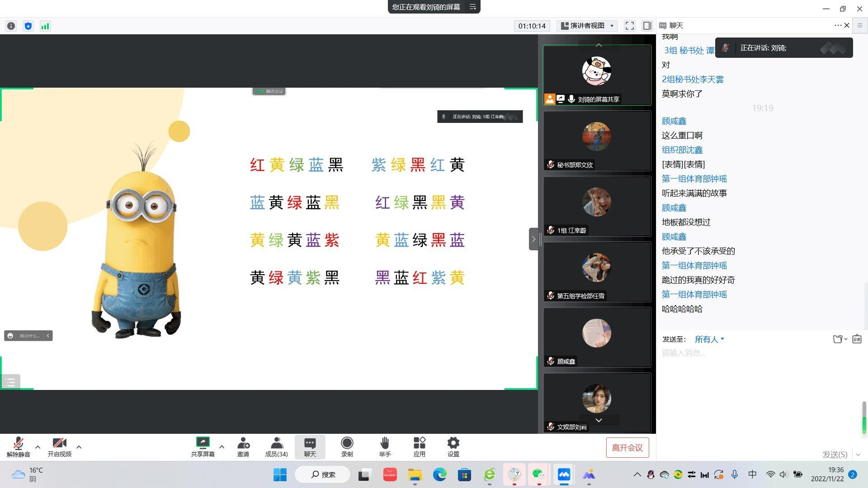Click 第一组体育部钟瑶 above 听起来满满的故事
Screen dimensions: 868x488
pos(694,179)
